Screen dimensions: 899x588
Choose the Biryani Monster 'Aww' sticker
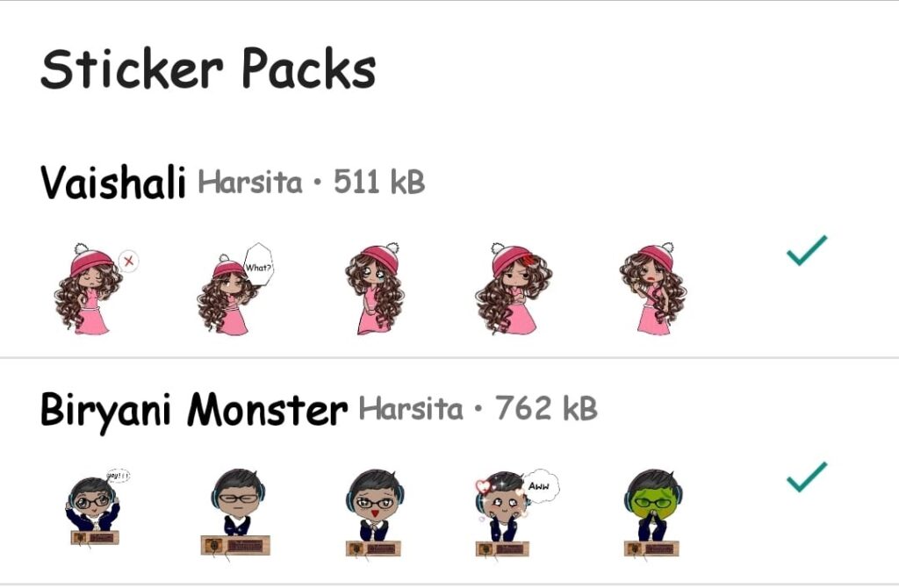pyautogui.click(x=514, y=512)
